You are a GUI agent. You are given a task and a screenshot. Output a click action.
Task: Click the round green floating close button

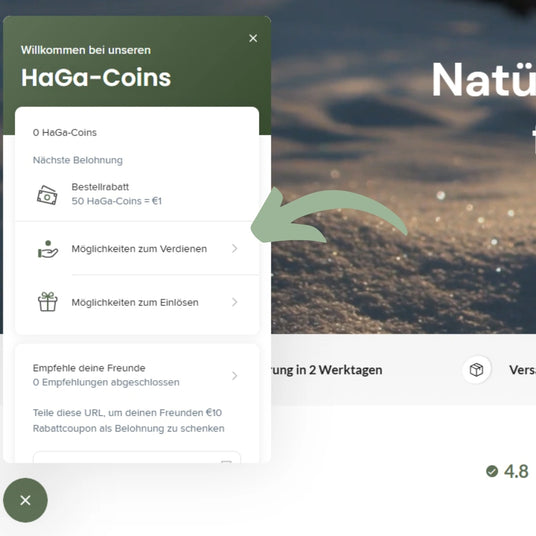25,500
